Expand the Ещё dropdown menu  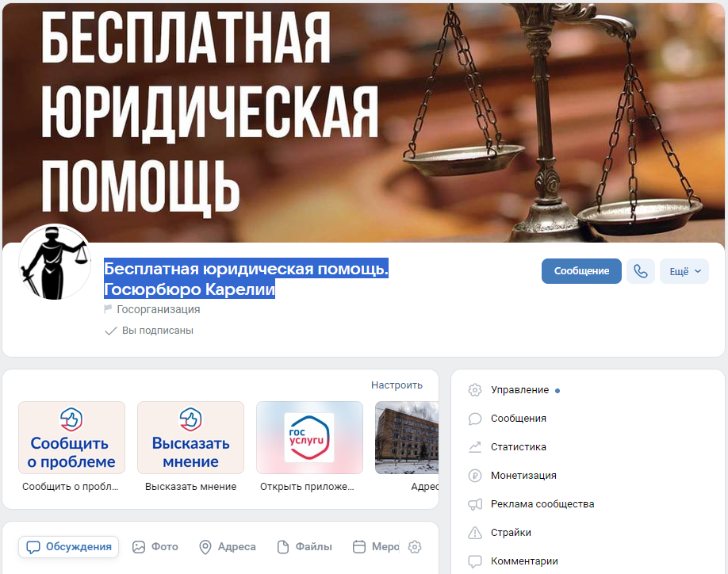684,271
